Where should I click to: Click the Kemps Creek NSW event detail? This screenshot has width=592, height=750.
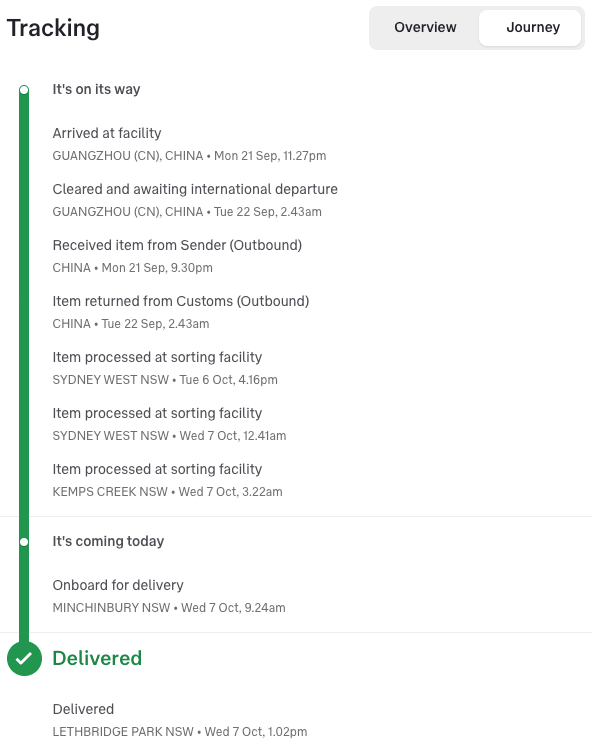point(167,492)
